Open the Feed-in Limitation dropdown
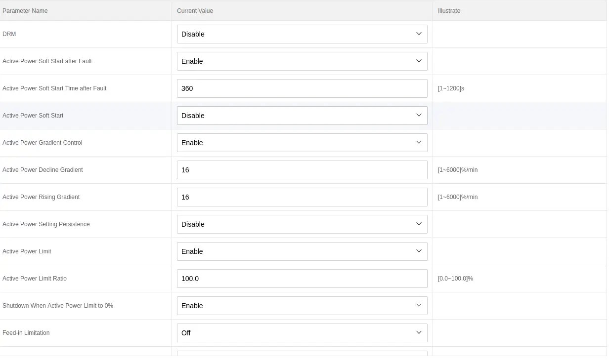The image size is (611, 364). (x=302, y=332)
